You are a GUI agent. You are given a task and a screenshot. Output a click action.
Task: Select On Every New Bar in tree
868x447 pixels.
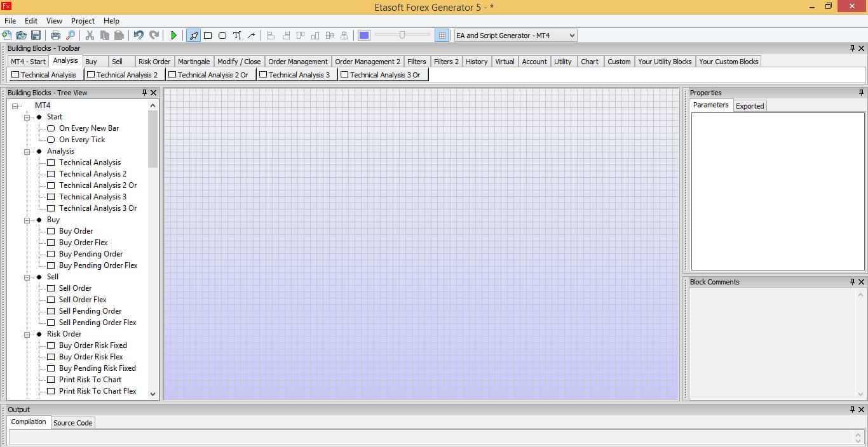pos(89,128)
